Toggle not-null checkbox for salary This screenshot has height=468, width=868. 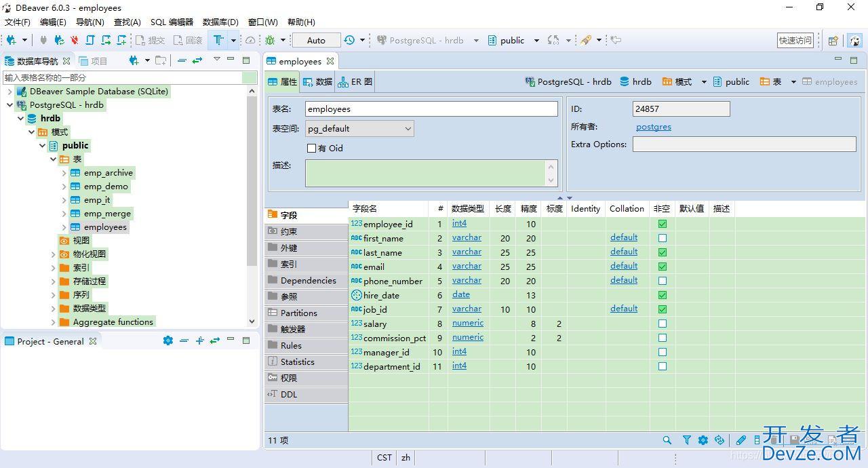click(663, 324)
